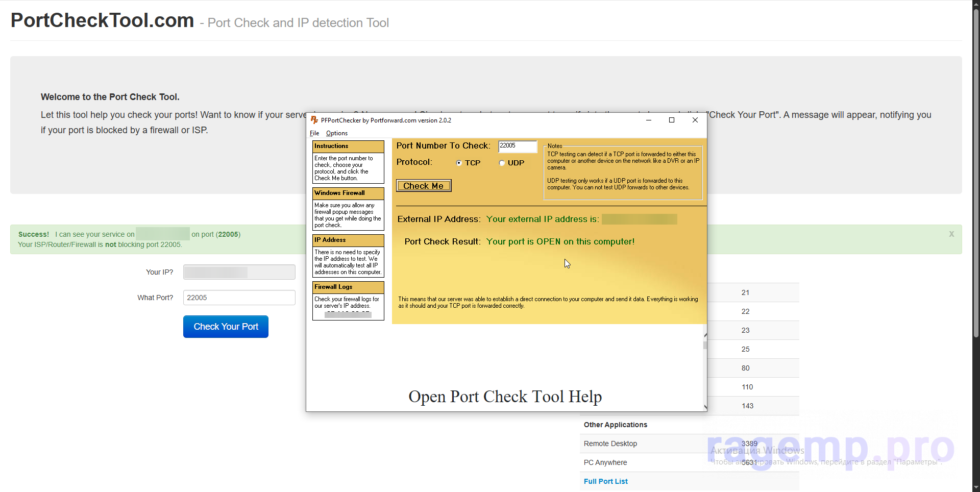Click the browser page vertical scrollbar thumb
This screenshot has height=492, width=980.
976,174
